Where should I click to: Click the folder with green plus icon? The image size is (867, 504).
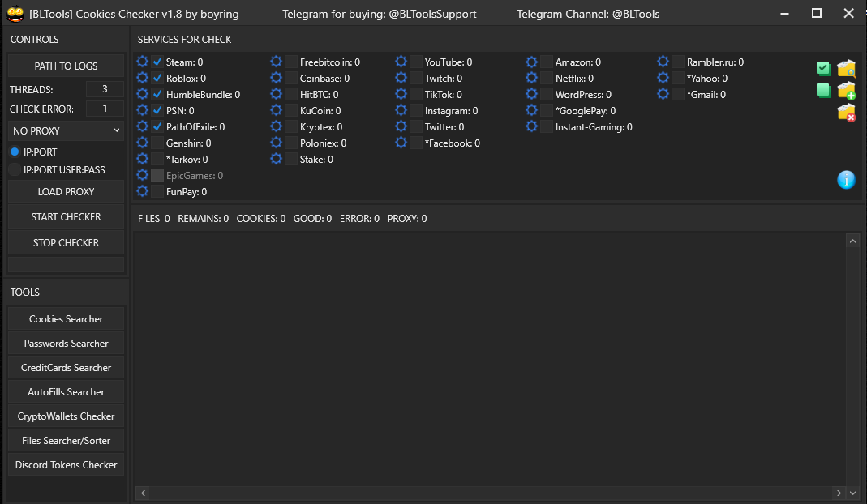pos(846,91)
